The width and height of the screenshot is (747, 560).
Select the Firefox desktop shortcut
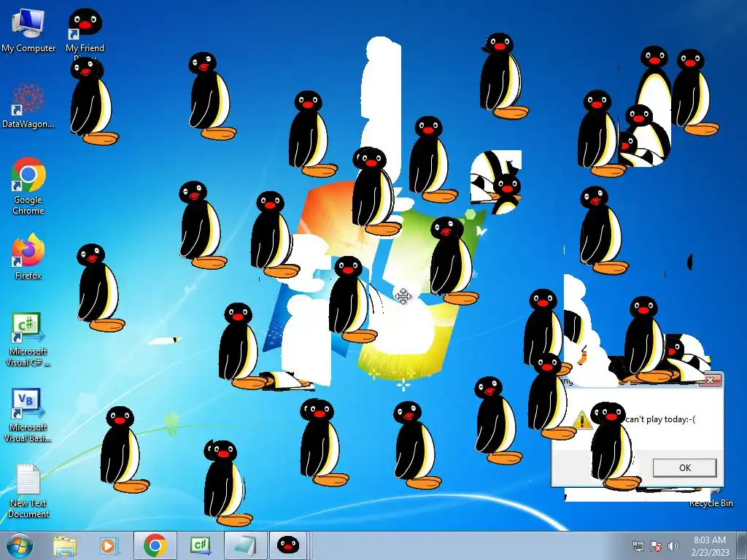coord(28,257)
